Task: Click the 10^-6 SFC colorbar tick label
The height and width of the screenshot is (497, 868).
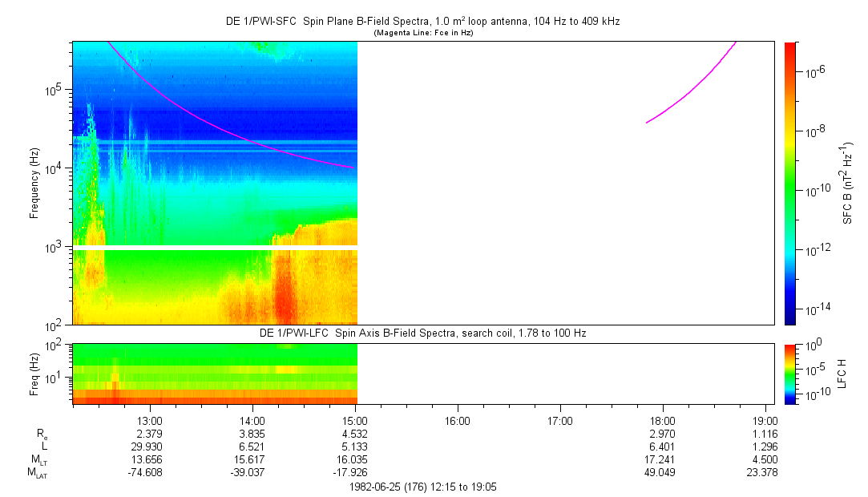Action: pyautogui.click(x=815, y=71)
